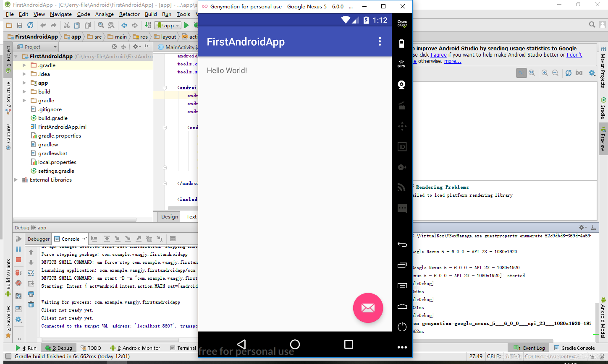Image resolution: width=608 pixels, height=364 pixels.
Task: Open the 6: Android Monitor tool tab
Action: (x=135, y=348)
